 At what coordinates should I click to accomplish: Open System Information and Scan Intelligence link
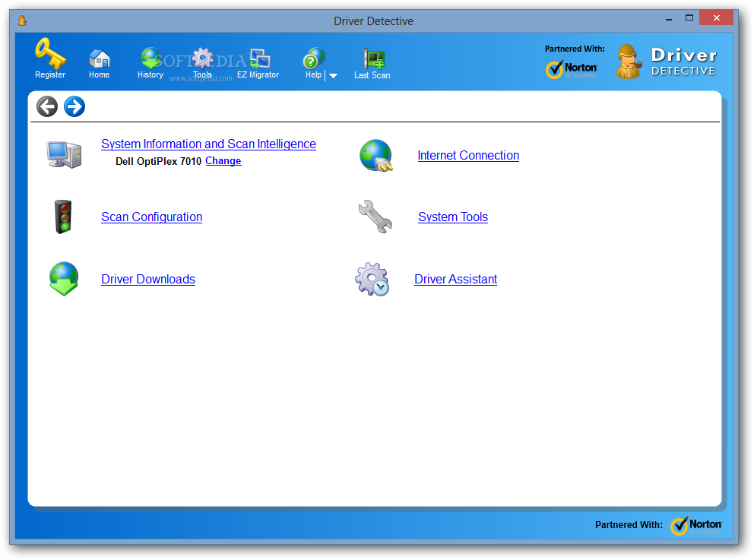[209, 144]
